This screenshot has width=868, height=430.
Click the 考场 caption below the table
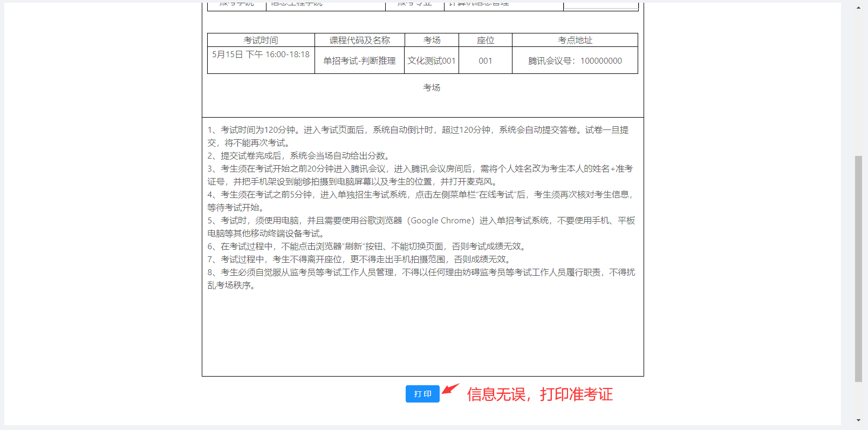[x=431, y=87]
